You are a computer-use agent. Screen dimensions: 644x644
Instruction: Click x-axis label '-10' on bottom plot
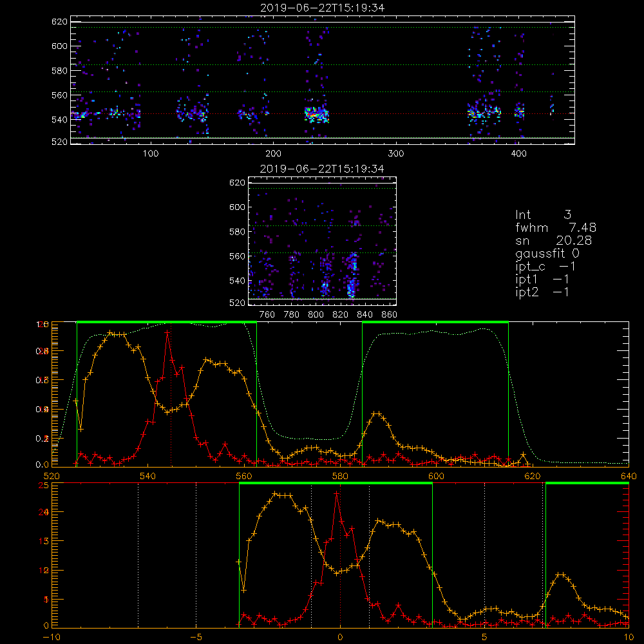tap(52, 637)
